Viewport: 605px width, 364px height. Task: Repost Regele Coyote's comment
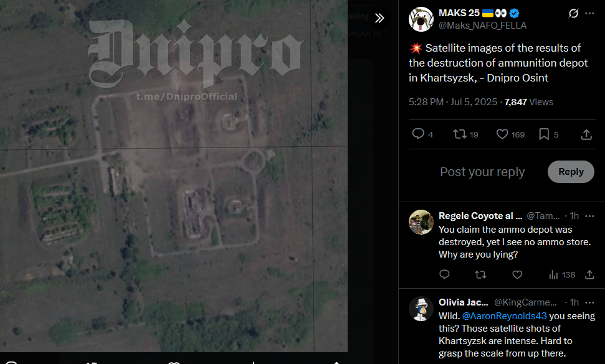(480, 274)
